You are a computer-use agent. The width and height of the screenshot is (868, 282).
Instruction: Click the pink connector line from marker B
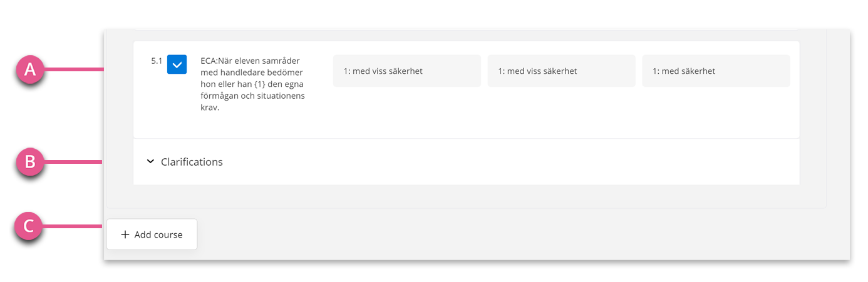coord(73,162)
